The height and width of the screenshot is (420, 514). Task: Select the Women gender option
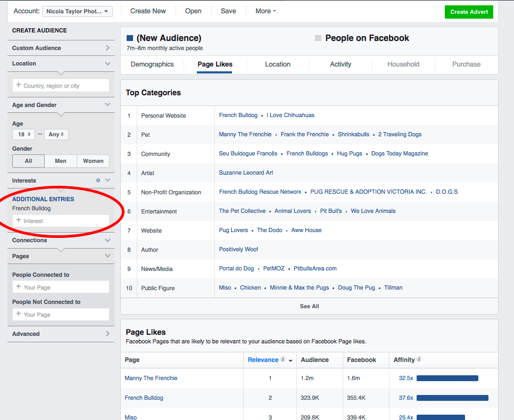click(93, 161)
